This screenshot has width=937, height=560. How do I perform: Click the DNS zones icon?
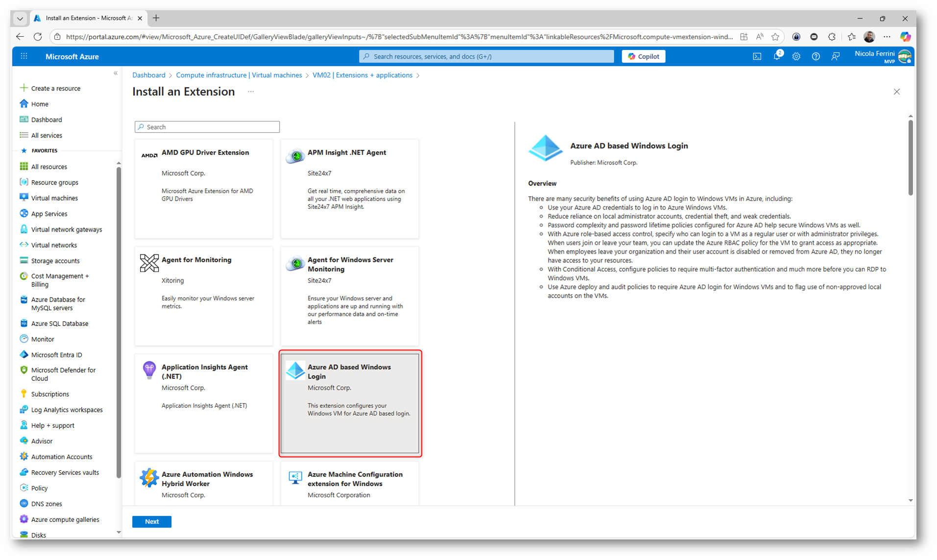(x=24, y=503)
